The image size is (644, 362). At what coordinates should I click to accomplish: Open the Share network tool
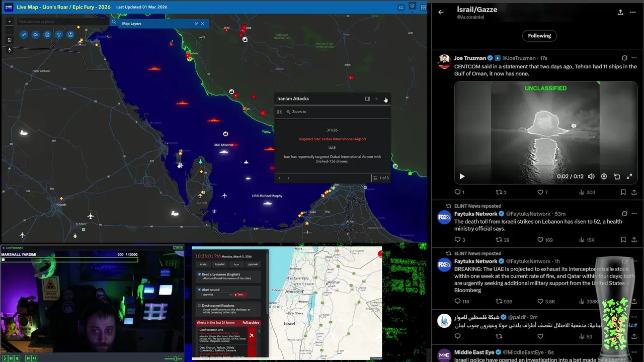(59, 35)
